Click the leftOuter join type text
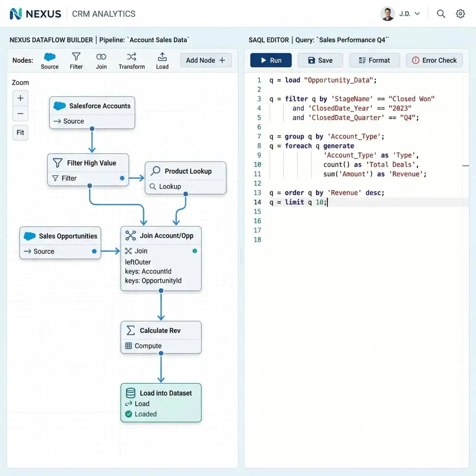Image resolution: width=476 pixels, height=476 pixels. pos(138,262)
